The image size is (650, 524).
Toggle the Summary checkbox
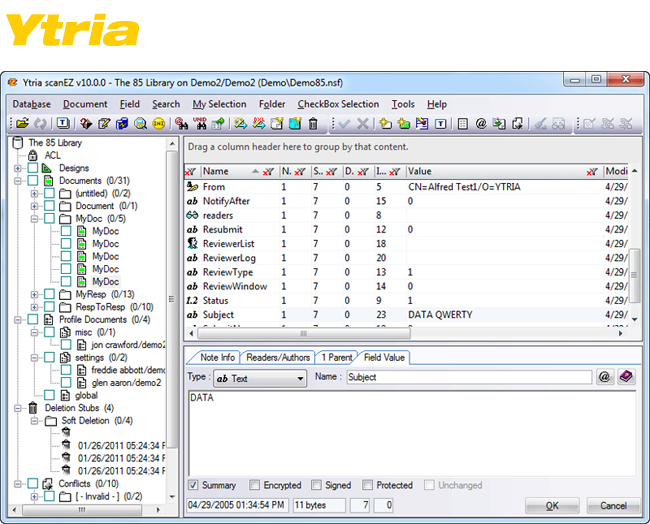(x=193, y=485)
